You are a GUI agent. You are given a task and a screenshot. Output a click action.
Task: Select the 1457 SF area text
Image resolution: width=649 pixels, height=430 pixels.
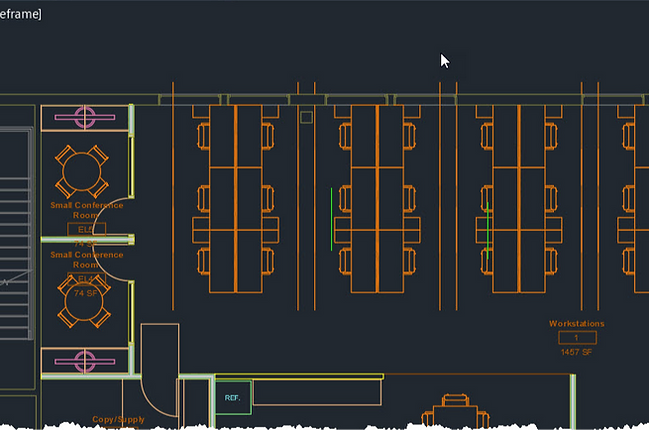click(577, 352)
